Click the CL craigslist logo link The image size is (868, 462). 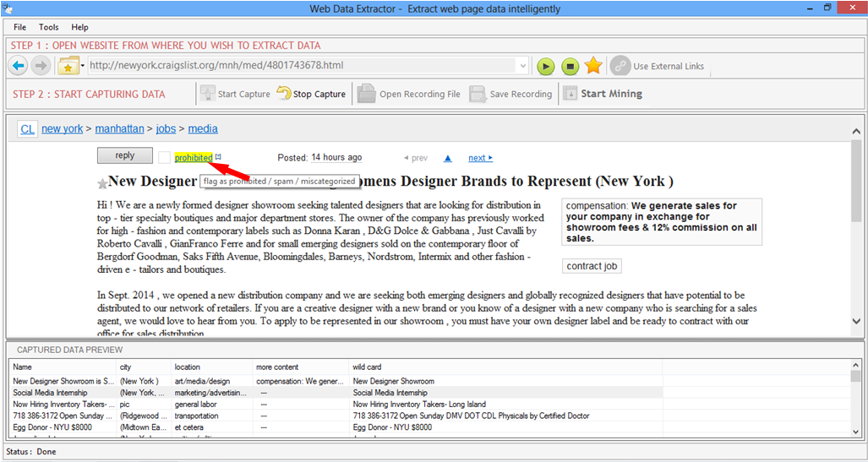pos(27,129)
